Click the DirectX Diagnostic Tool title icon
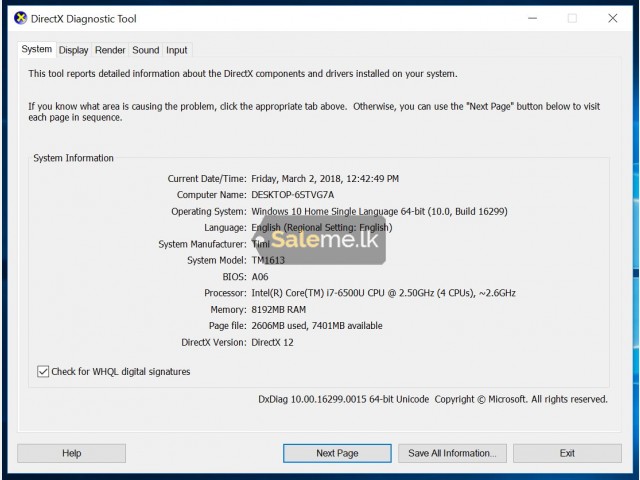640x480 pixels. point(20,18)
